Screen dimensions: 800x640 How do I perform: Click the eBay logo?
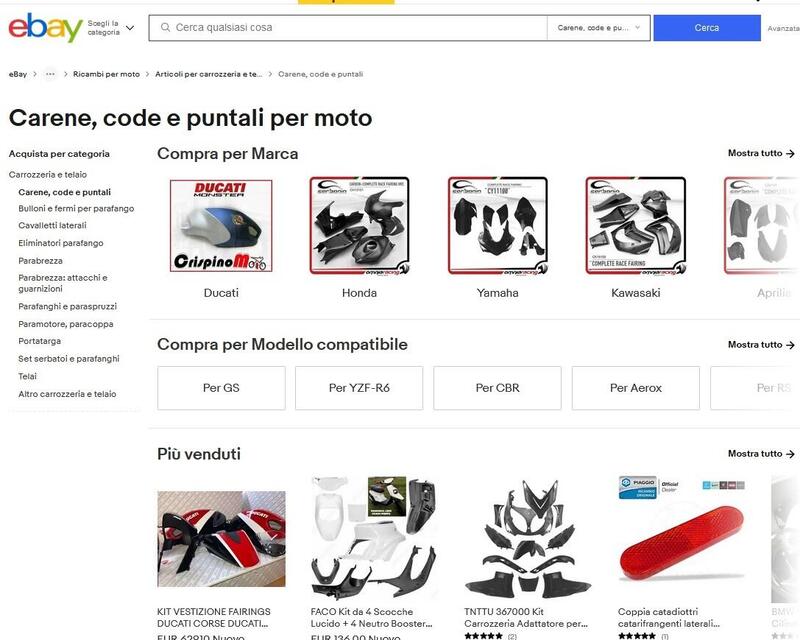point(45,28)
